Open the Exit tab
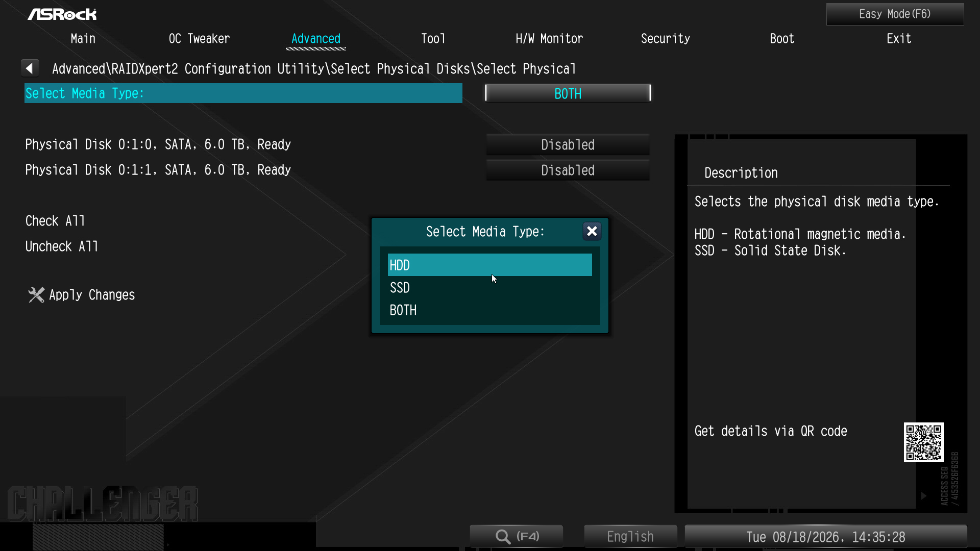 [899, 39]
